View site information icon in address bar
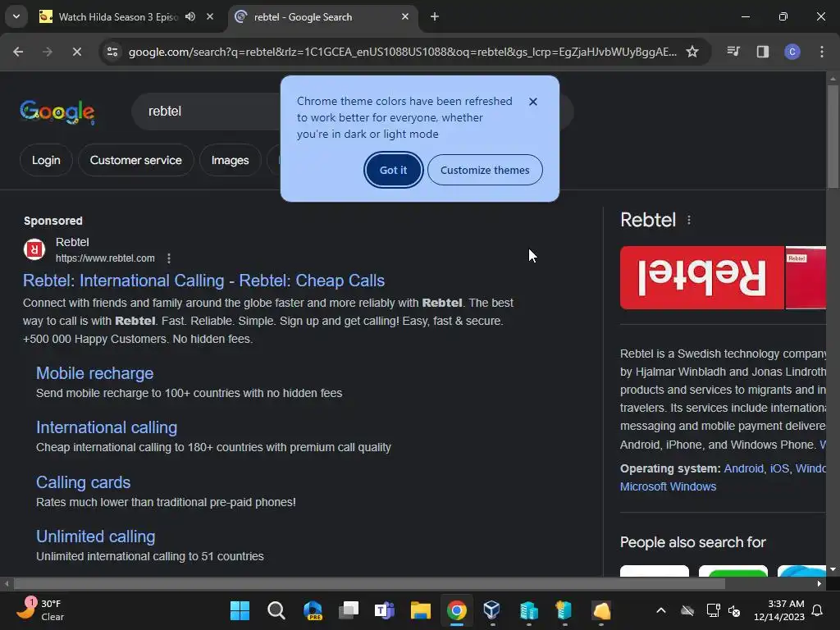Screen dimensions: 840x630 [x=112, y=52]
